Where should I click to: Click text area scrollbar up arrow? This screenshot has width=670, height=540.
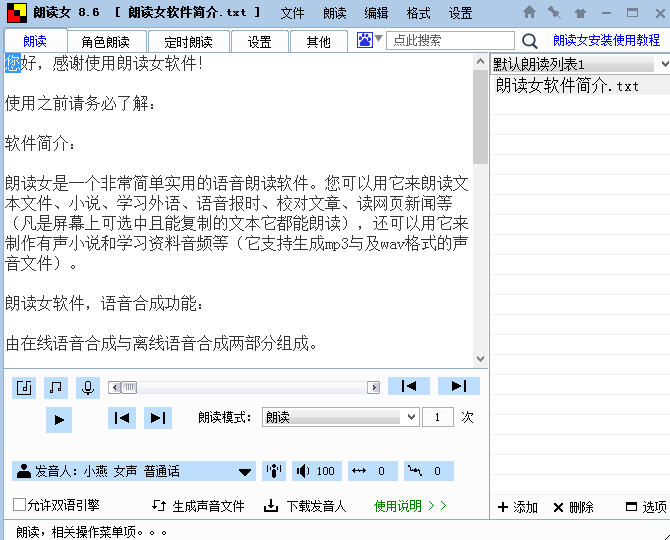[x=480, y=62]
